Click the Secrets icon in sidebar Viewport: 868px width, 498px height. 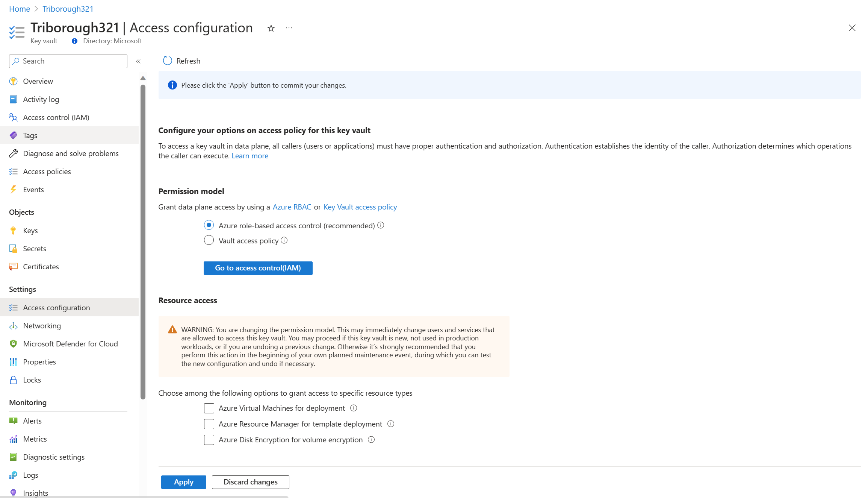14,248
